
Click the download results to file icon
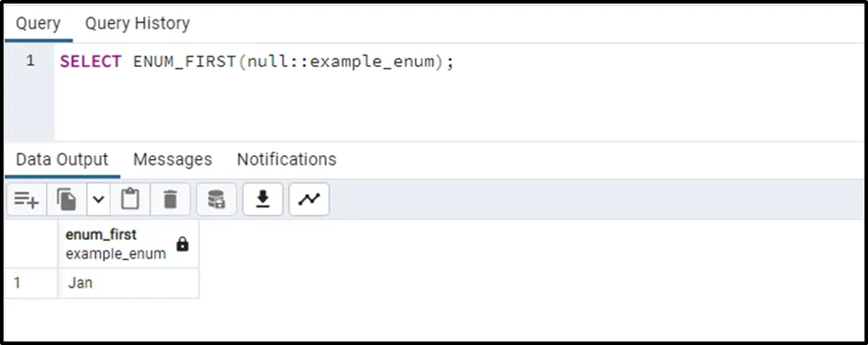pos(262,199)
